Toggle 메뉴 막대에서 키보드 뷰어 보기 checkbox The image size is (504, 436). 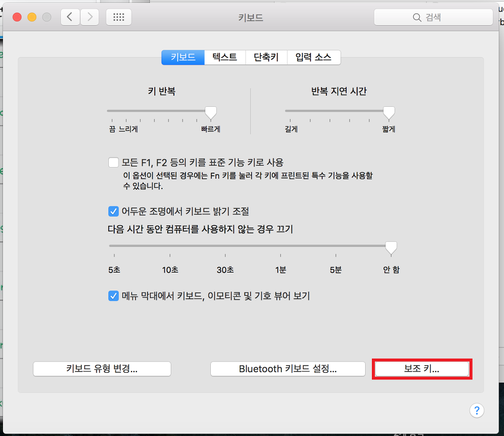pyautogui.click(x=113, y=296)
